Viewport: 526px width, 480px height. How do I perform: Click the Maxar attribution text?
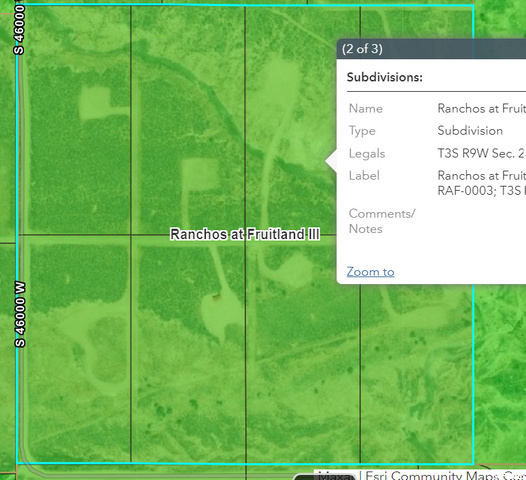[x=336, y=476]
